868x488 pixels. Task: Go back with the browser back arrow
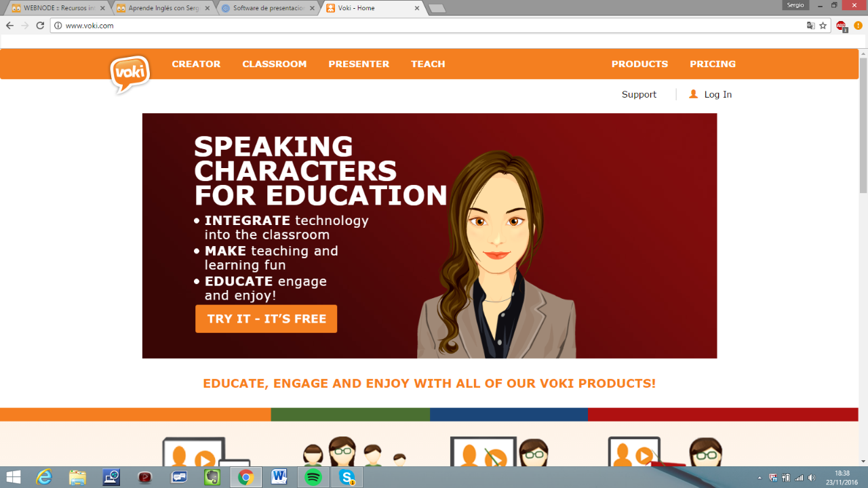(9, 26)
